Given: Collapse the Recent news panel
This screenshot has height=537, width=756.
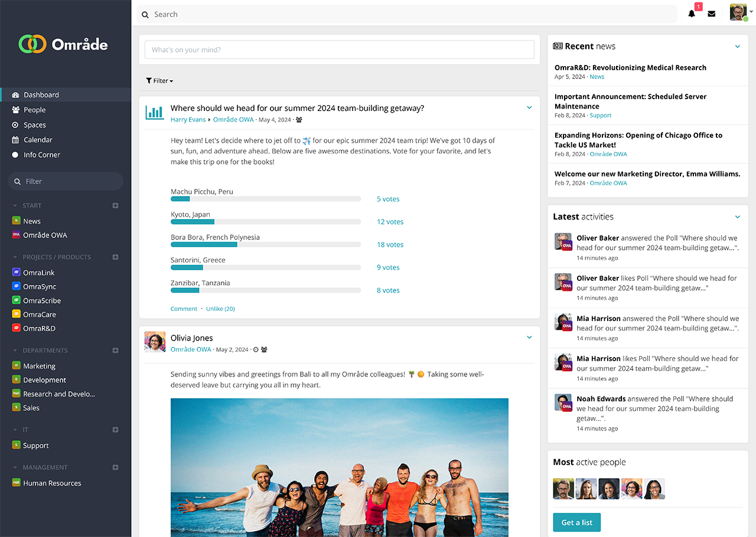Looking at the screenshot, I should coord(737,47).
